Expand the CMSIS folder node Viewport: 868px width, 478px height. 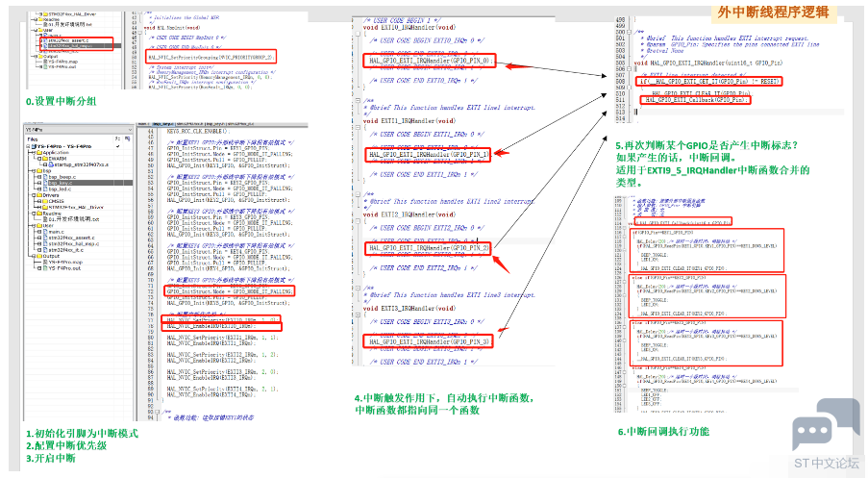point(39,201)
